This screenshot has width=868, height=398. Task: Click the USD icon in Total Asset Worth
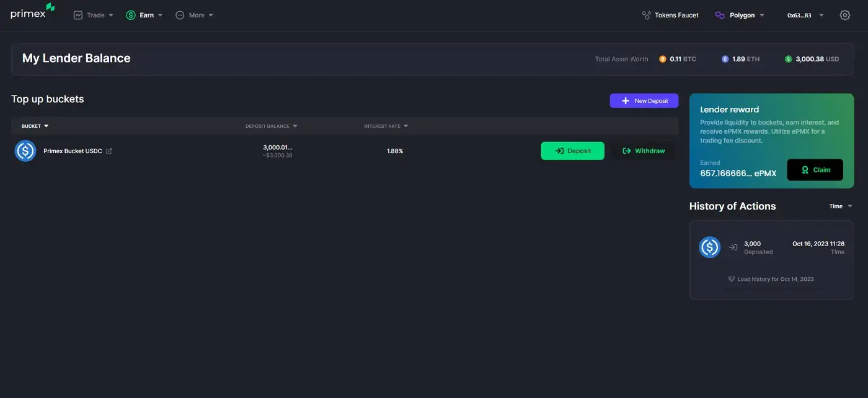[x=788, y=59]
